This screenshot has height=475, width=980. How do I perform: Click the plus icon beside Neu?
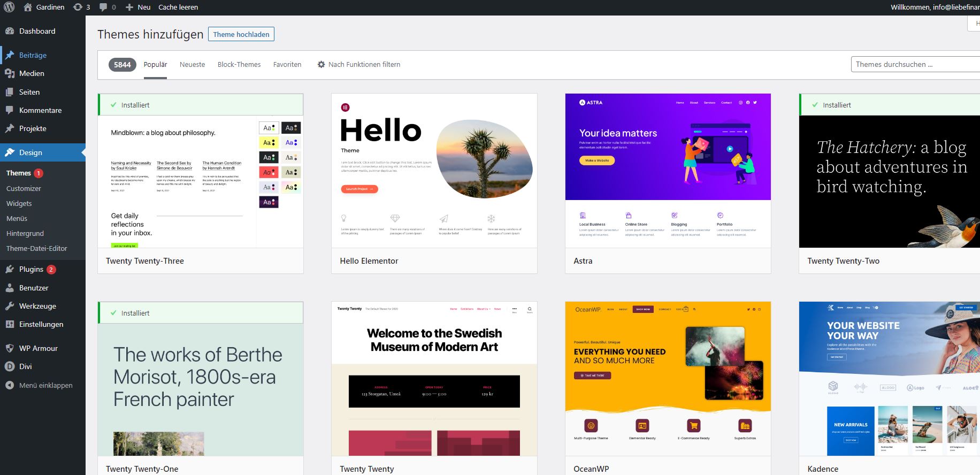(129, 7)
